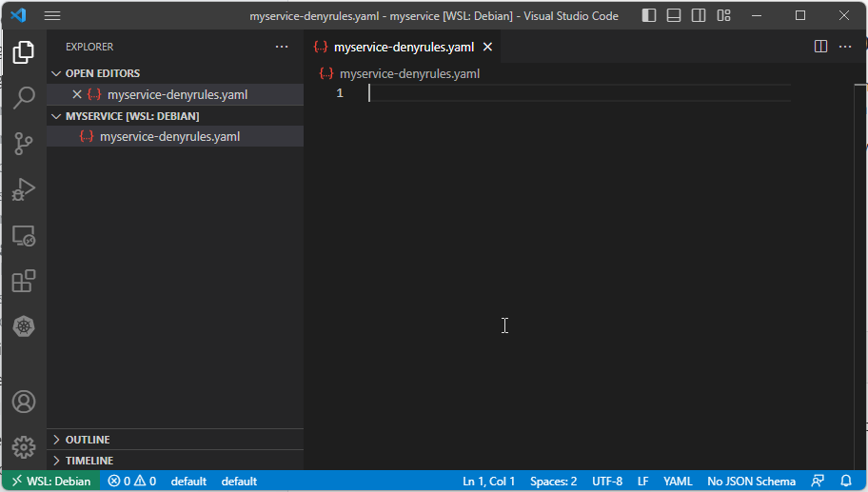868x492 pixels.
Task: Close myservice-denyrules.yaml in Open Editors list
Action: point(77,94)
